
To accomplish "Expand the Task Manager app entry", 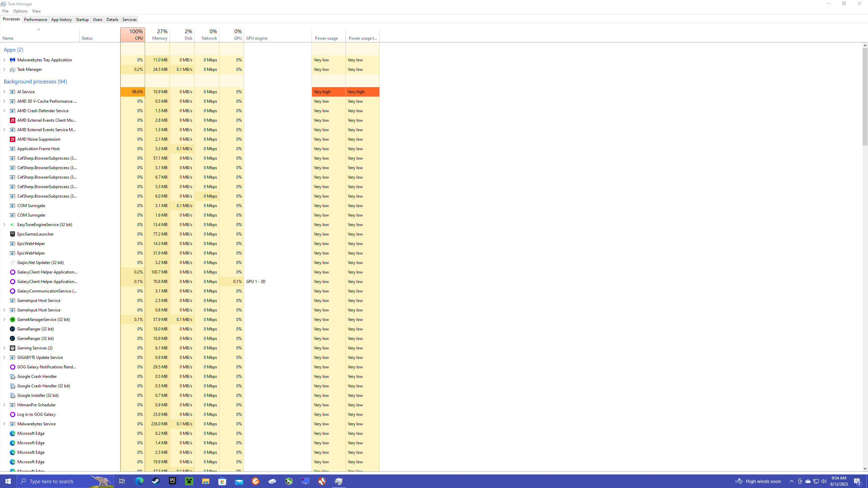I will [x=4, y=69].
